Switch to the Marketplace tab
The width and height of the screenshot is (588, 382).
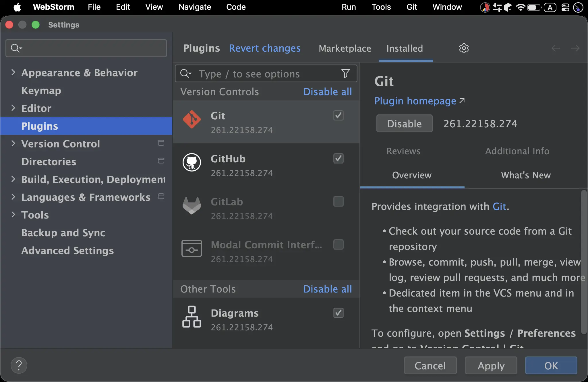(x=345, y=48)
